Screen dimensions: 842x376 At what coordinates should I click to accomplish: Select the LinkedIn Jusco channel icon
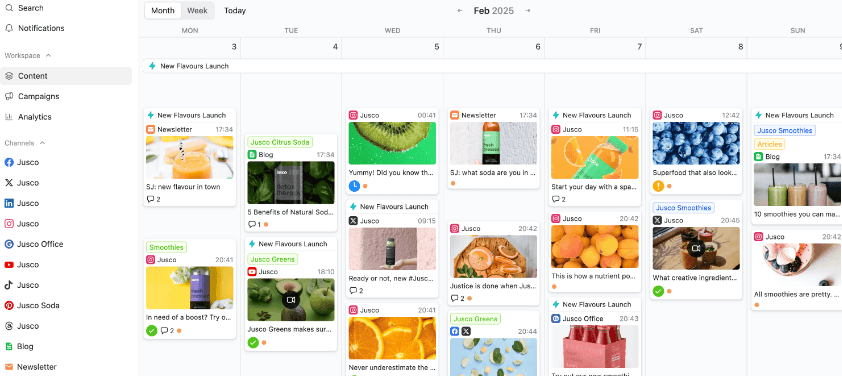9,203
